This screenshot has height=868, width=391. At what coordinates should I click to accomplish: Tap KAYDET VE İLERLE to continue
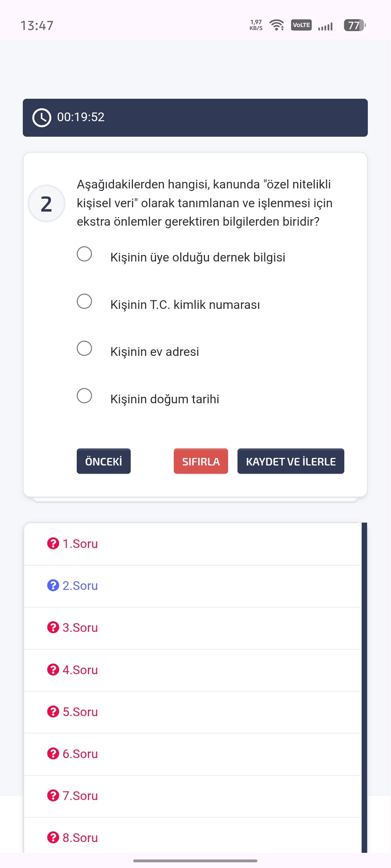click(291, 461)
